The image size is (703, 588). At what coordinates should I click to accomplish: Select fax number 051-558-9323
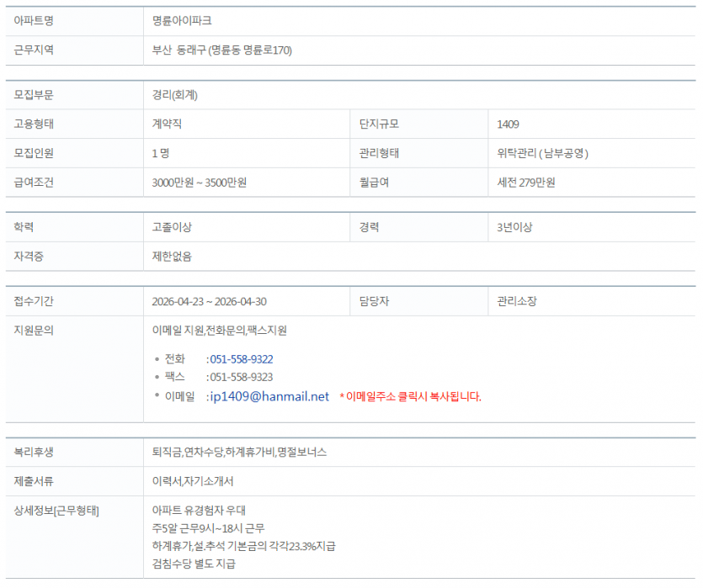241,377
